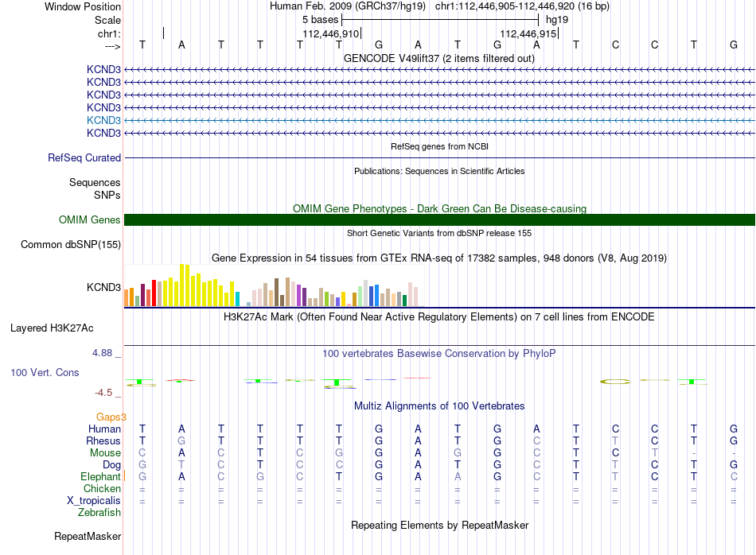The width and height of the screenshot is (756, 555).
Task: Click the 100 vertebrates PhyloP conservation title
Action: (x=439, y=354)
